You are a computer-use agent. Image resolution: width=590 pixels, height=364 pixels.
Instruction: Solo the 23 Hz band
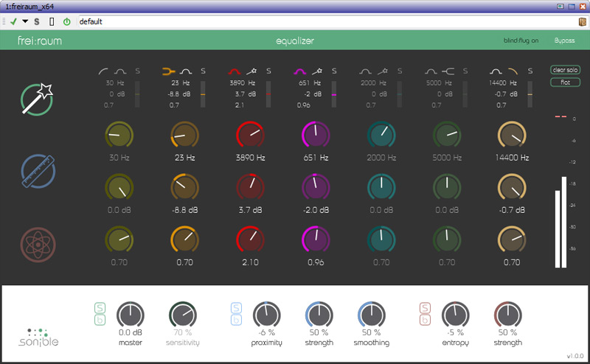point(204,71)
